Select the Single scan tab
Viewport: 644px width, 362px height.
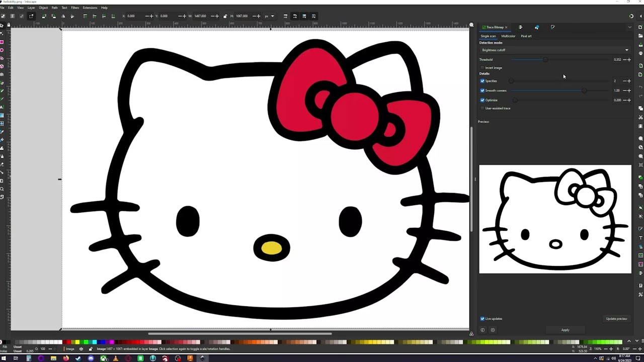coord(488,36)
